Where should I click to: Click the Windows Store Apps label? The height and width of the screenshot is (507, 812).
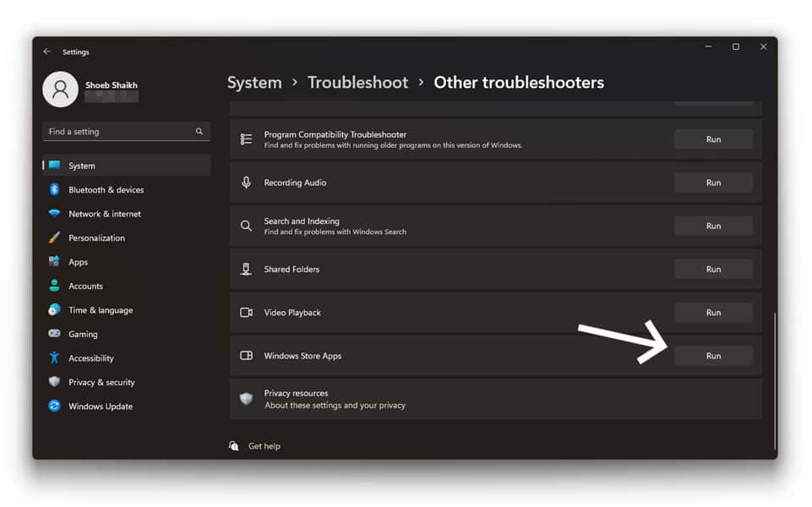tap(302, 356)
